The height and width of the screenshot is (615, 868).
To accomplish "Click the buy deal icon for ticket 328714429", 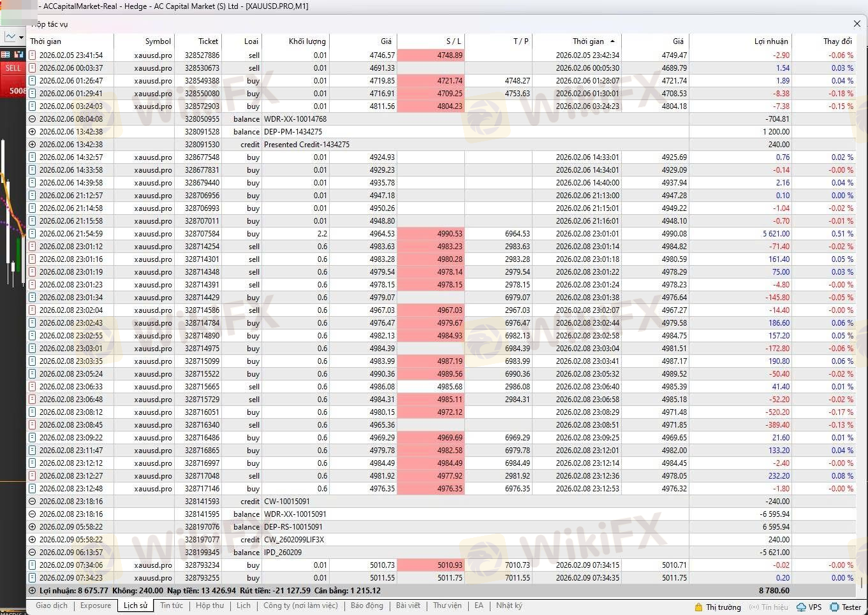I will click(x=33, y=298).
